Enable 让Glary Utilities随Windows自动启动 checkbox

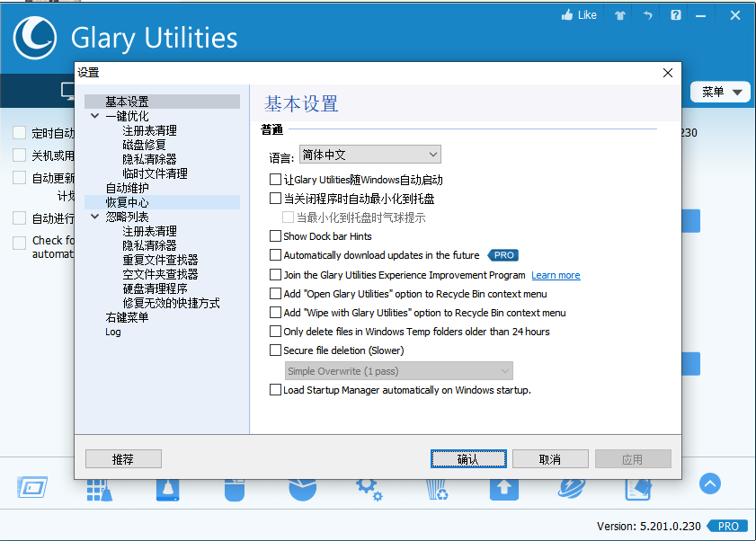tap(275, 180)
